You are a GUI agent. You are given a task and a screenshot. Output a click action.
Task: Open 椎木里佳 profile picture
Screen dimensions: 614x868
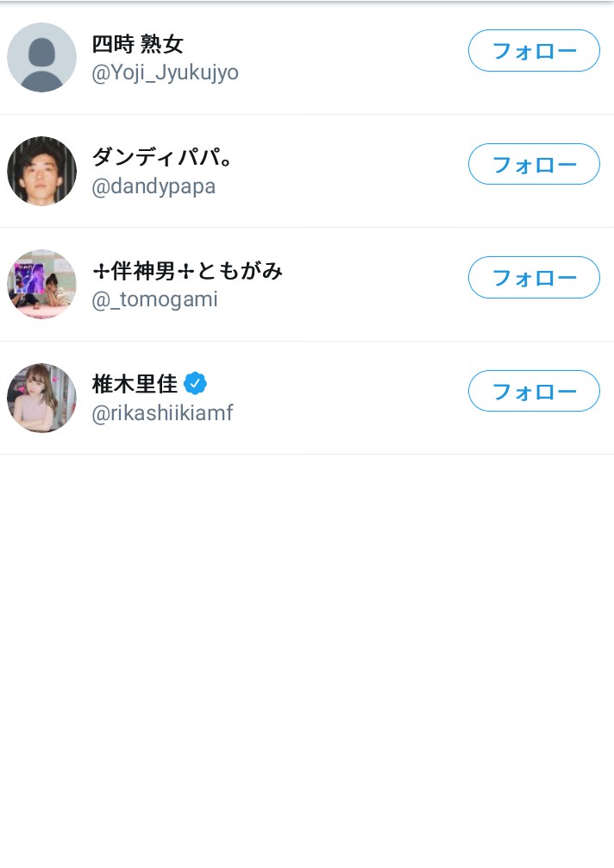[41, 398]
